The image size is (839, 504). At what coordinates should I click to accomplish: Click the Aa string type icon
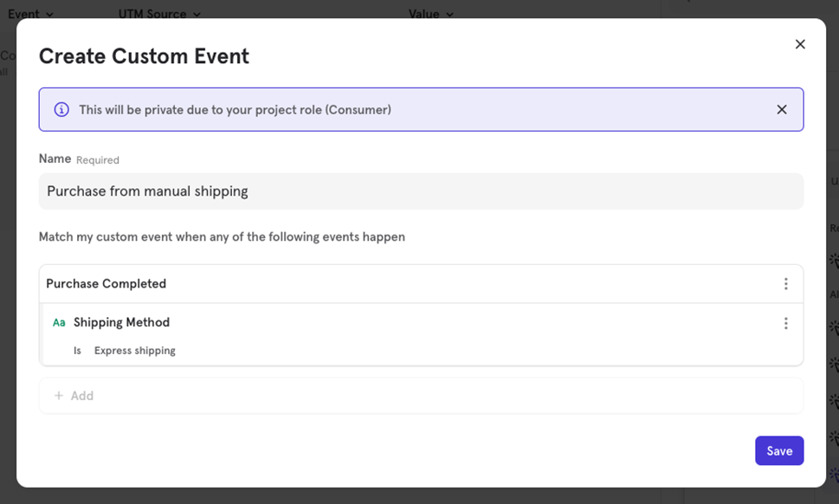tap(59, 323)
